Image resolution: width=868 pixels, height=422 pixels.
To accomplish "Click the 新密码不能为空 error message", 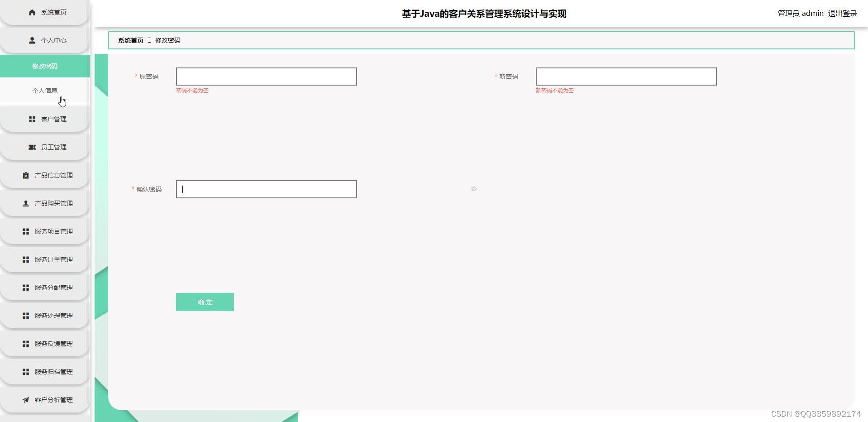I will 555,91.
